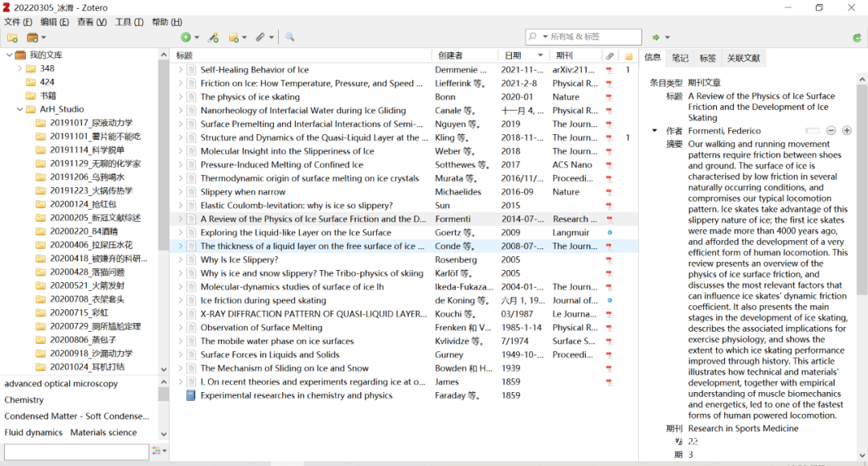Toggle author name field mode switch
Image resolution: width=868 pixels, height=466 pixels.
(x=813, y=131)
